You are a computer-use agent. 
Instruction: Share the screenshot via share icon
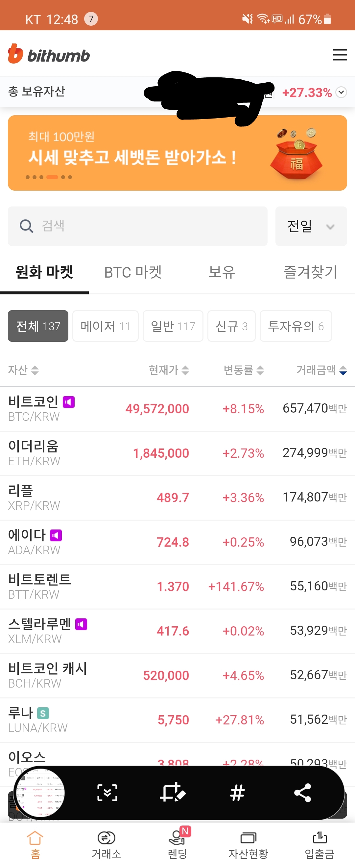pyautogui.click(x=302, y=793)
